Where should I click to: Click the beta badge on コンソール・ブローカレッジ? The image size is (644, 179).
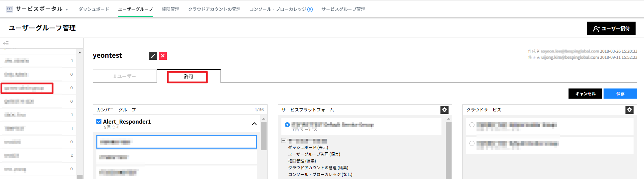[310, 9]
